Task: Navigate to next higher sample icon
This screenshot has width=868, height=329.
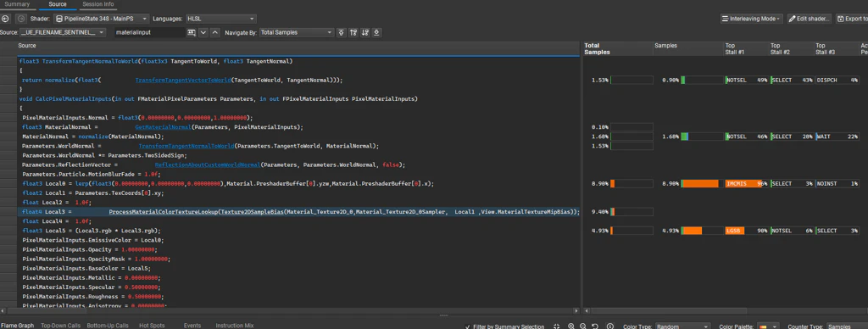Action: (353, 33)
